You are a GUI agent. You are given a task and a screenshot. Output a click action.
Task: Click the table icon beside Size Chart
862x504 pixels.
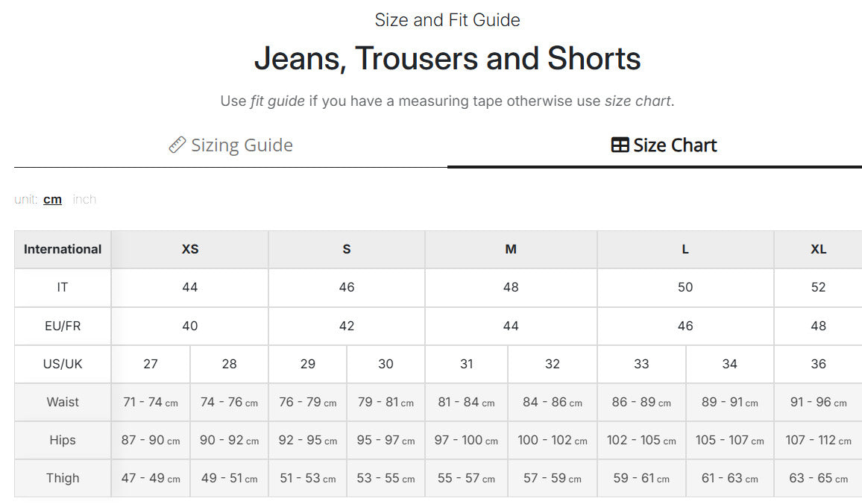tap(620, 145)
